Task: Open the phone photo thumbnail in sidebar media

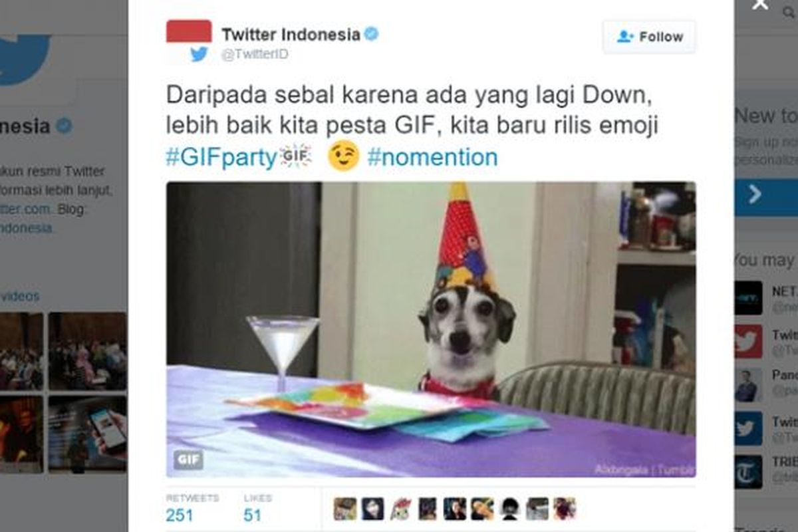Action: (88, 434)
